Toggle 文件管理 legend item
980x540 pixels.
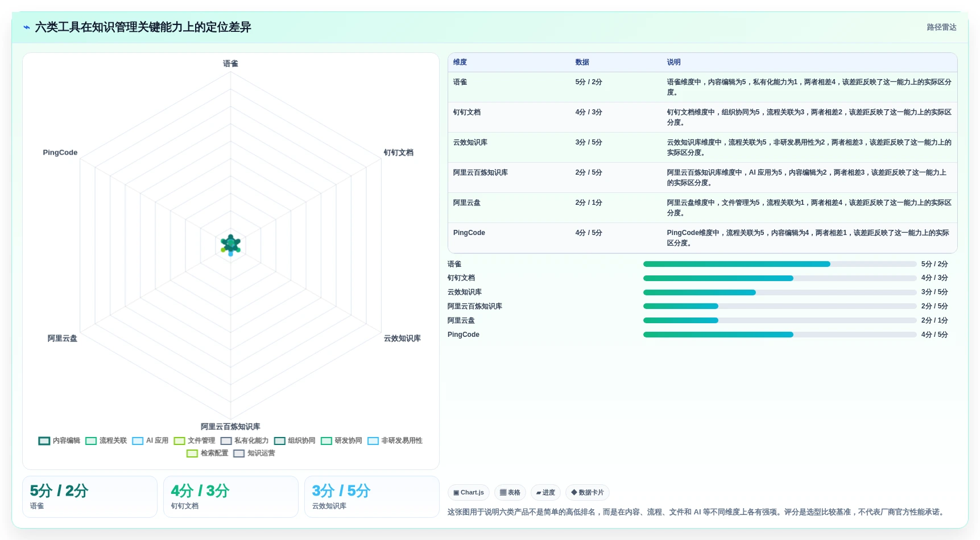tap(195, 441)
